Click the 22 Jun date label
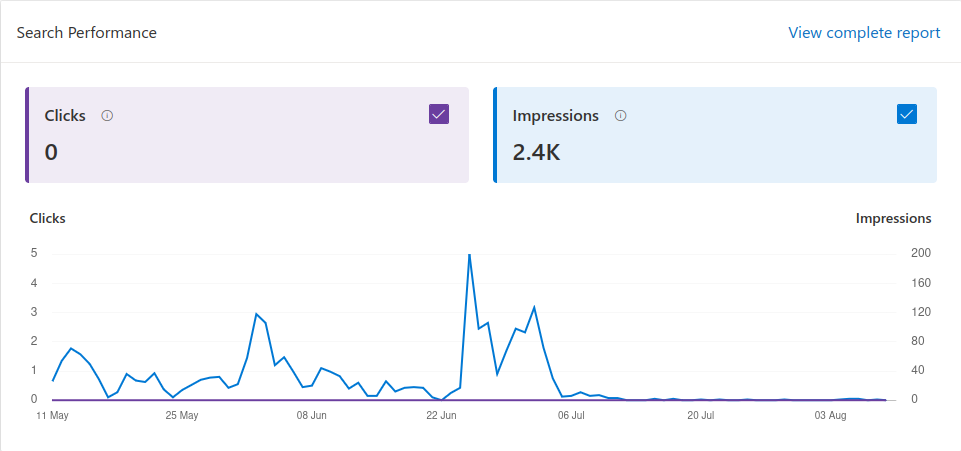Screen dimensions: 961x451 pyautogui.click(x=441, y=415)
